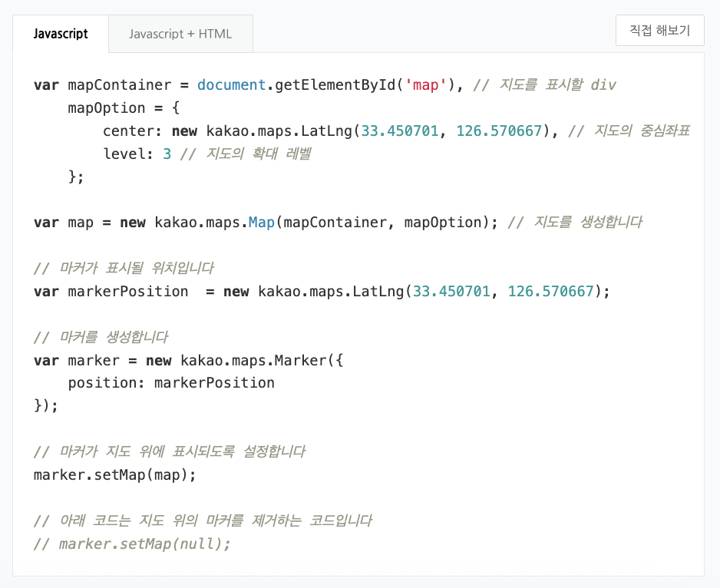Click 126.570667 in the markerPosition line

coord(551,291)
